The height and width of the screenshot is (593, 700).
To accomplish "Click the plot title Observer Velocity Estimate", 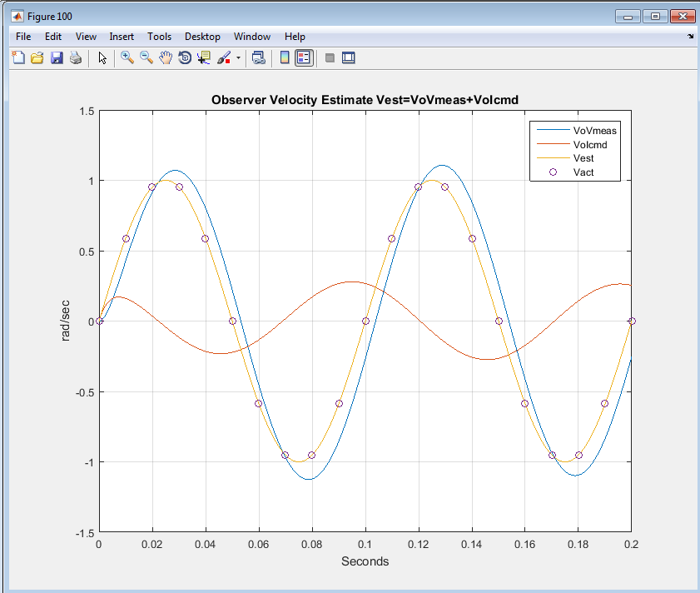I will (365, 100).
